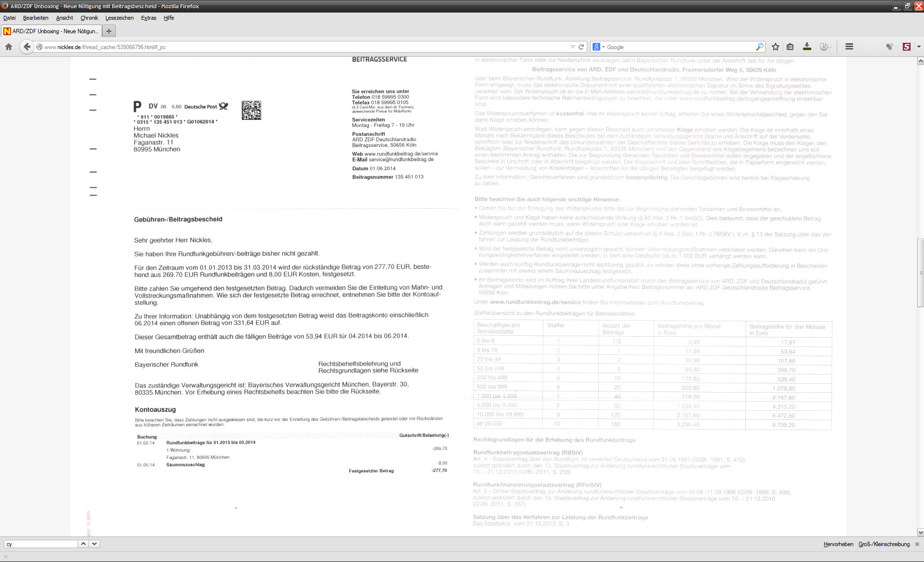The width and height of the screenshot is (924, 562).
Task: Open the Chronik menu
Action: (89, 18)
